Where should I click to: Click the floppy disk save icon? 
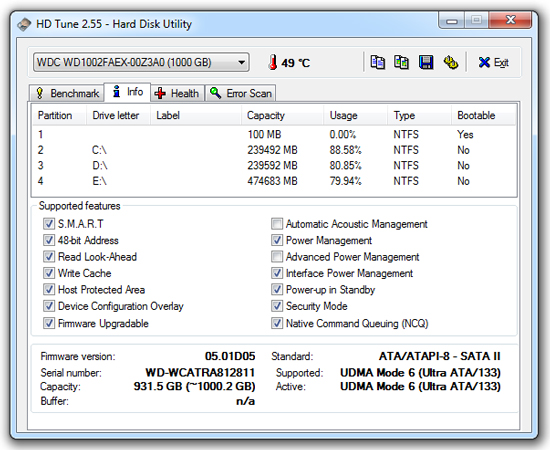(426, 62)
